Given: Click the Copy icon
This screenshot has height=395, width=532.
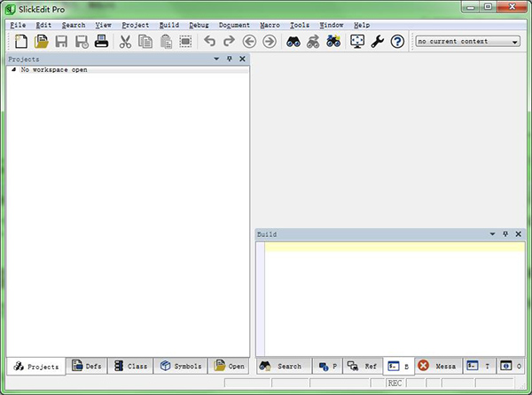Looking at the screenshot, I should (145, 42).
